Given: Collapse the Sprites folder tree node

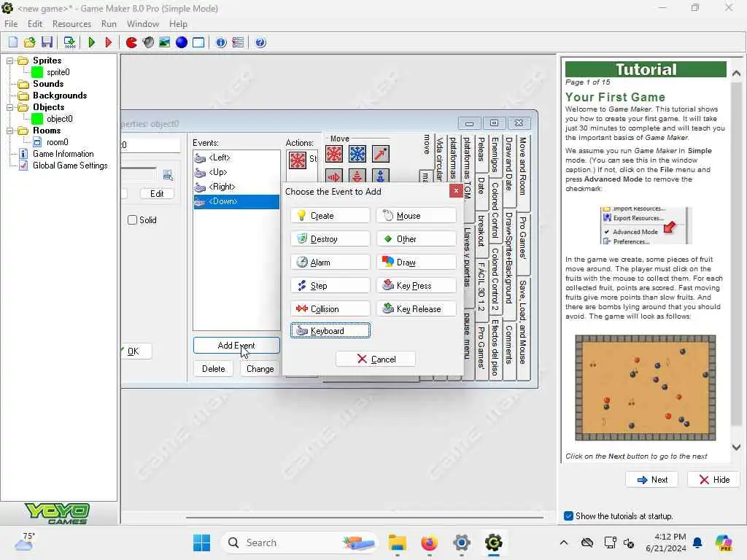Looking at the screenshot, I should click(x=9, y=61).
